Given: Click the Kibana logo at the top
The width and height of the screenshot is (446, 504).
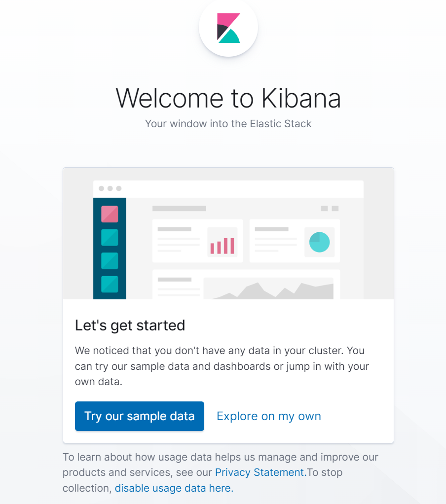Looking at the screenshot, I should (228, 28).
